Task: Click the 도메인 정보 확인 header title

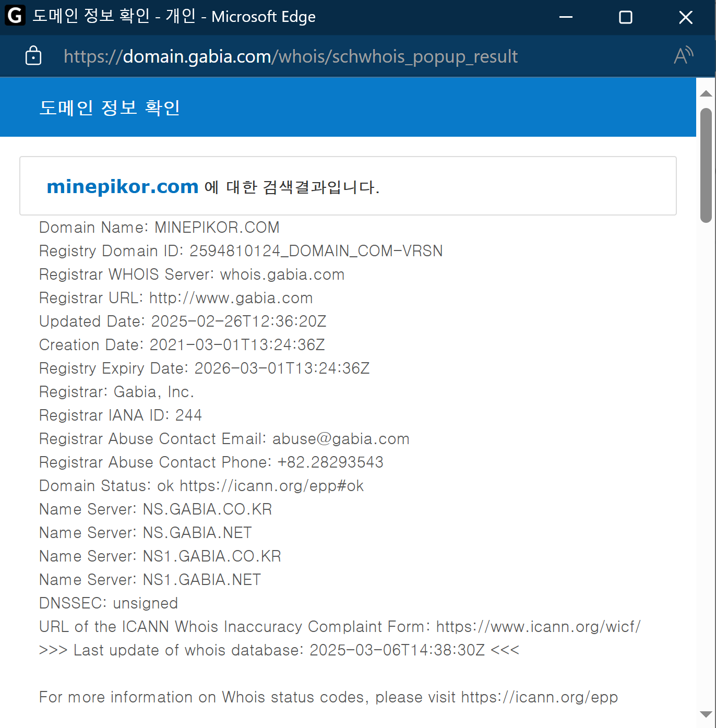Action: [110, 108]
